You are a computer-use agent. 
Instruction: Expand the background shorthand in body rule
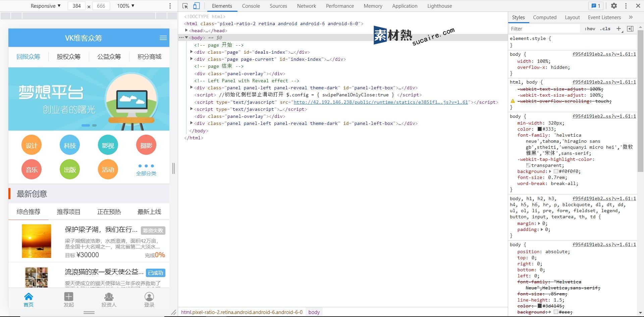pos(550,171)
